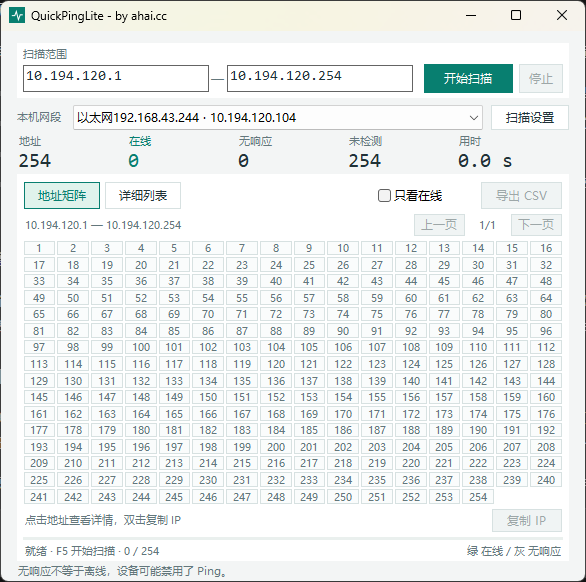586x582 pixels.
Task: Click the 导出 CSV button
Action: coord(521,195)
